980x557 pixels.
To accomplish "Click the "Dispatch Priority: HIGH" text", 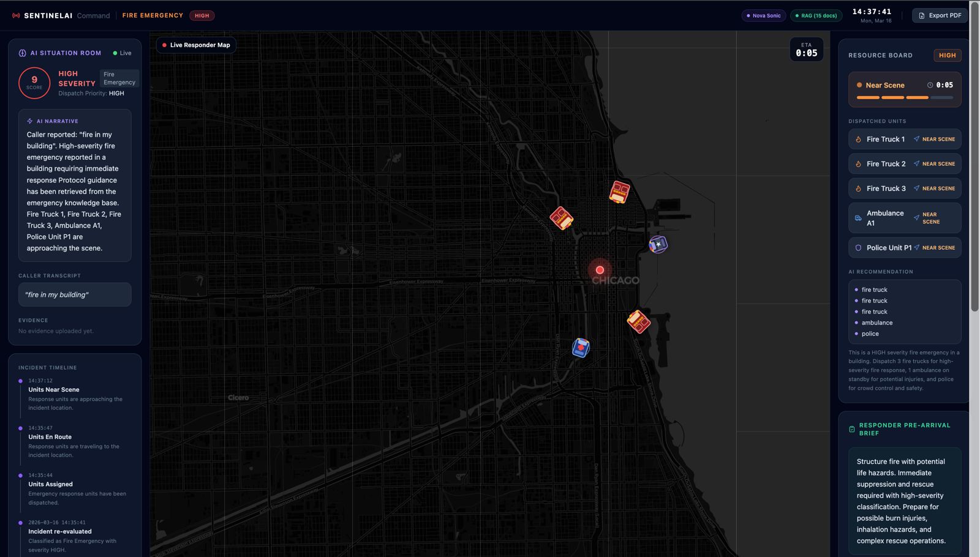I will 91,94.
